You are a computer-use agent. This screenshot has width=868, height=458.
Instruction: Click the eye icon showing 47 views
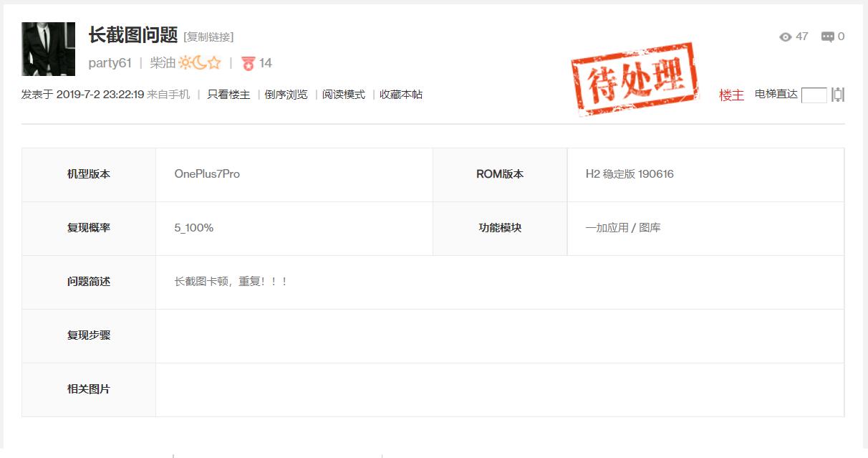pyautogui.click(x=784, y=37)
